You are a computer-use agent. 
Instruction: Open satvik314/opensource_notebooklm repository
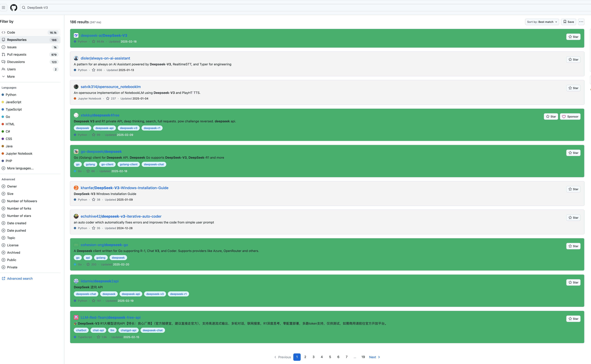pos(111,87)
